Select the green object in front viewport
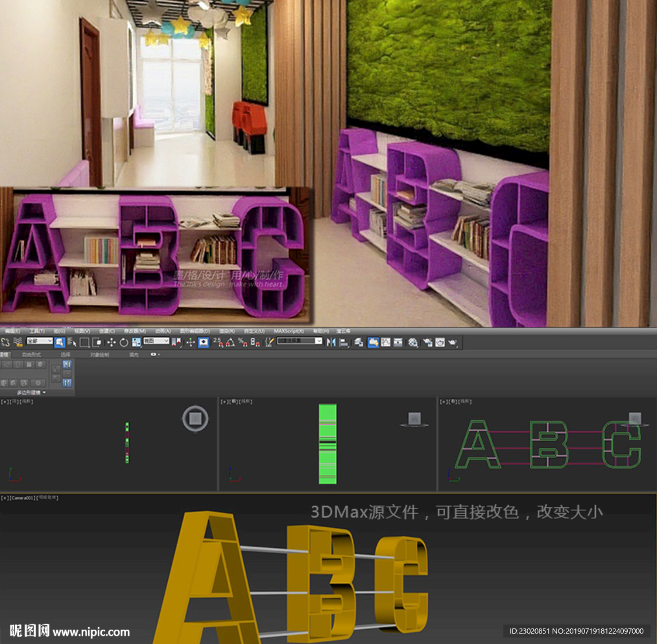This screenshot has height=644, width=657. pyautogui.click(x=328, y=444)
